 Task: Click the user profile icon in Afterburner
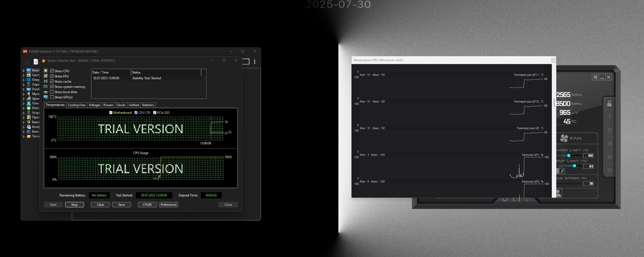558,193
